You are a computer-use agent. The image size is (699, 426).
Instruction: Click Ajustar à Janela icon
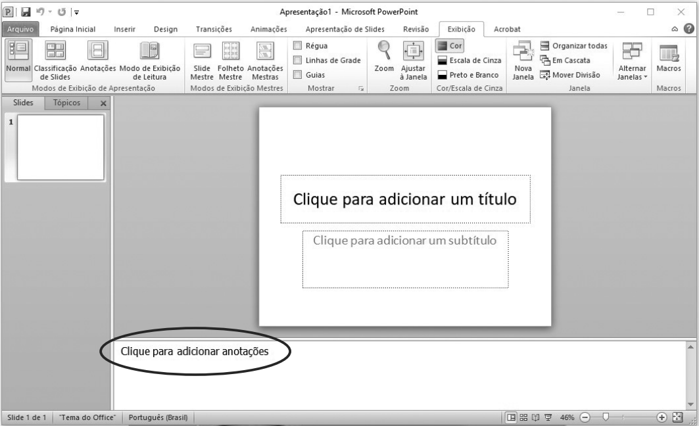pos(413,60)
